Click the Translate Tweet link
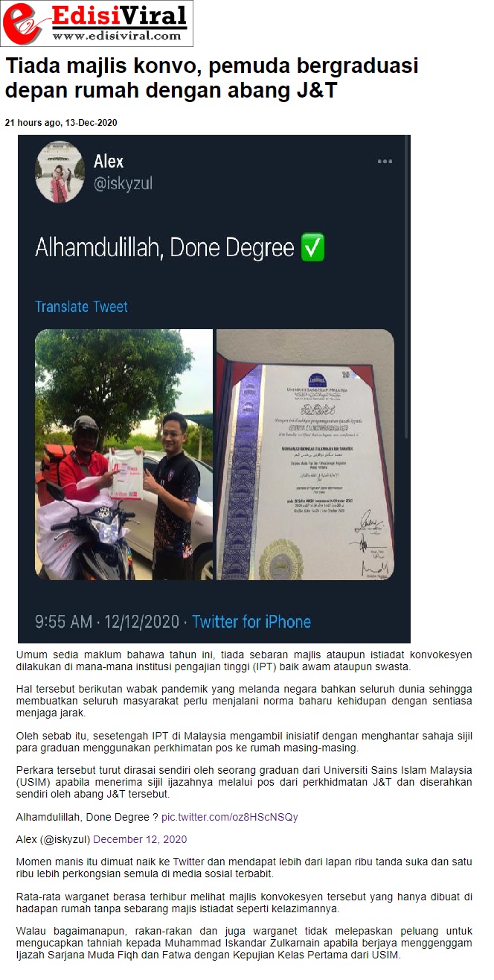Viewport: 494px width, 980px height. pos(81,307)
